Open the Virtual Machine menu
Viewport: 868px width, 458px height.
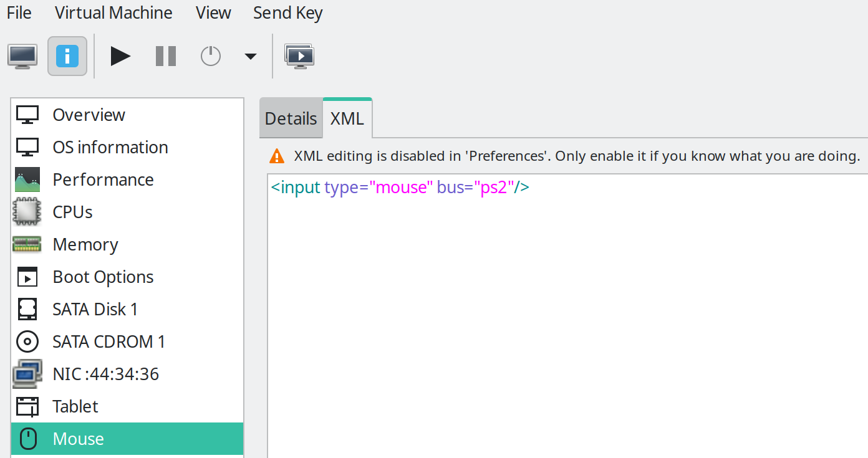pyautogui.click(x=113, y=13)
